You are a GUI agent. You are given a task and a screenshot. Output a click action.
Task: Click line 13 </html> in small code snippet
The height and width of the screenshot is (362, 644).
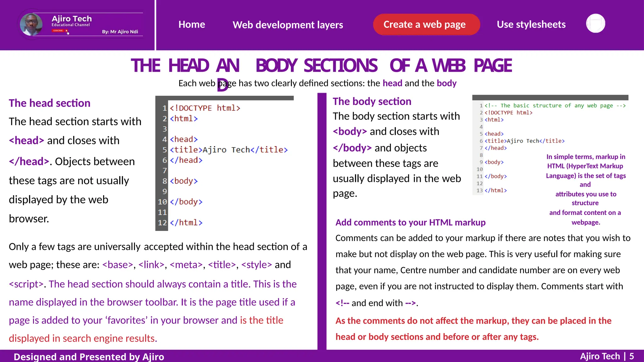tap(496, 190)
